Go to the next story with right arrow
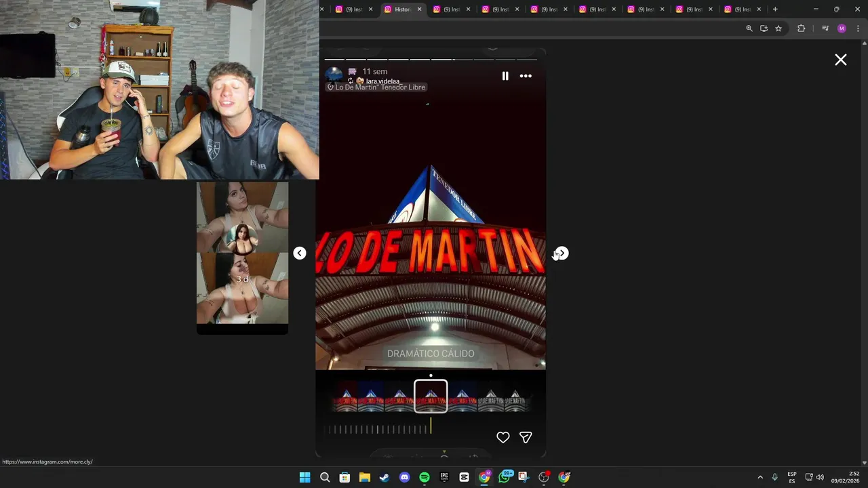This screenshot has width=868, height=488. coord(561,253)
